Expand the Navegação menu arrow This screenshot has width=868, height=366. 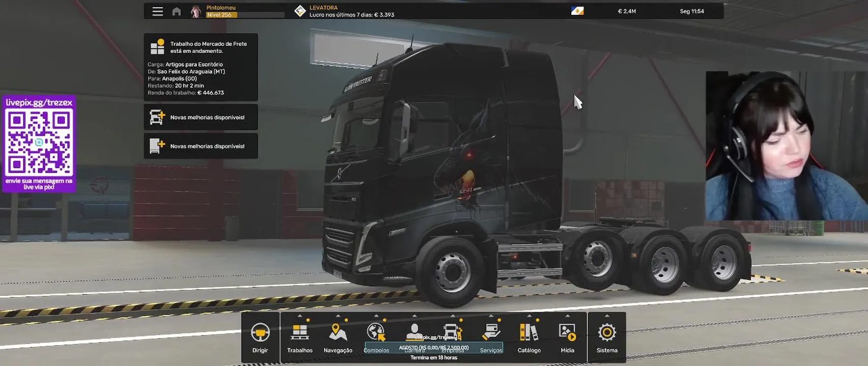coord(338,316)
